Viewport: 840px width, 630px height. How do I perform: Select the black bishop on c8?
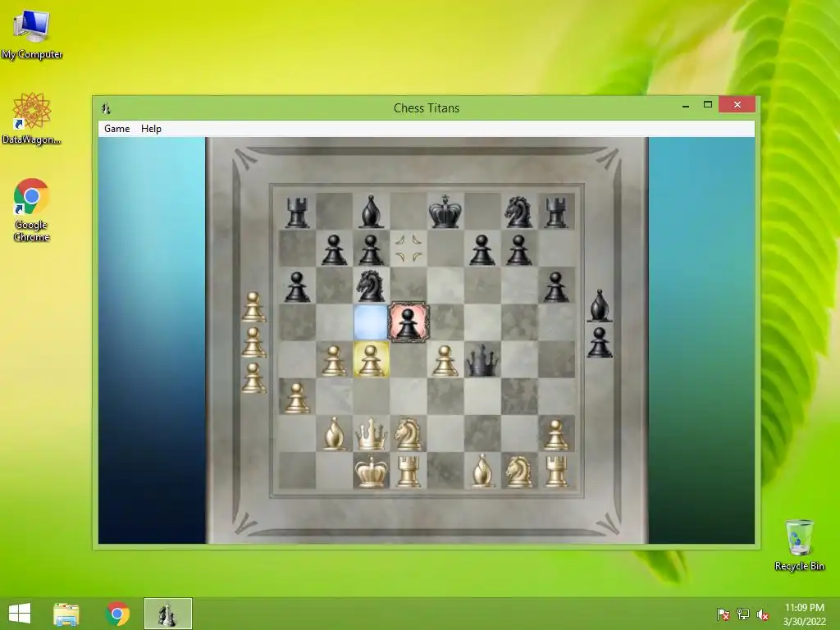coord(372,212)
